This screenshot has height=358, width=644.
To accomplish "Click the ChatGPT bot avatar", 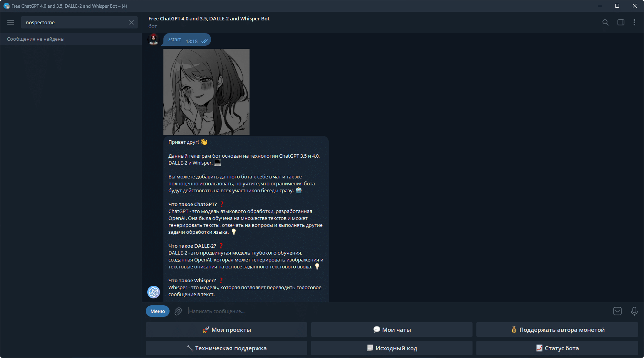I will tap(153, 292).
